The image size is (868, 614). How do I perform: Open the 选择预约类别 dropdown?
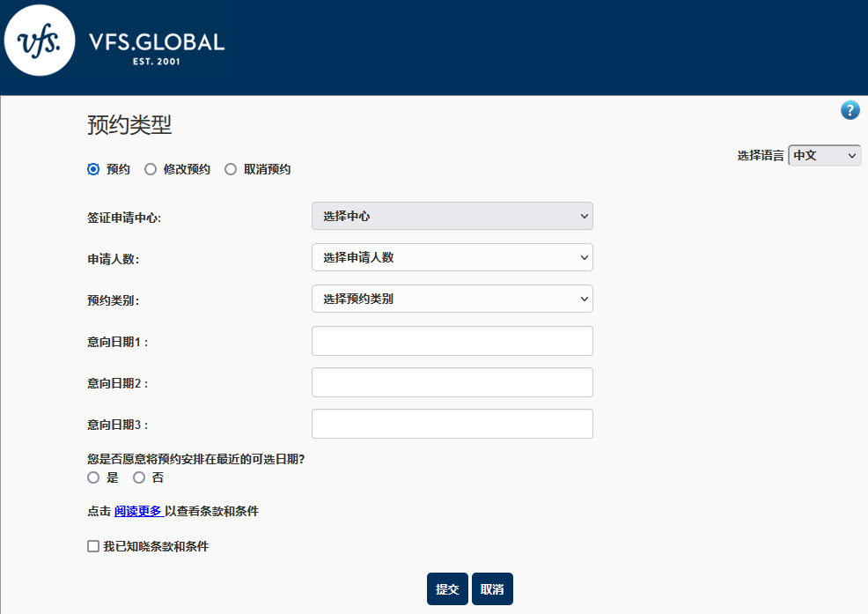tap(452, 299)
